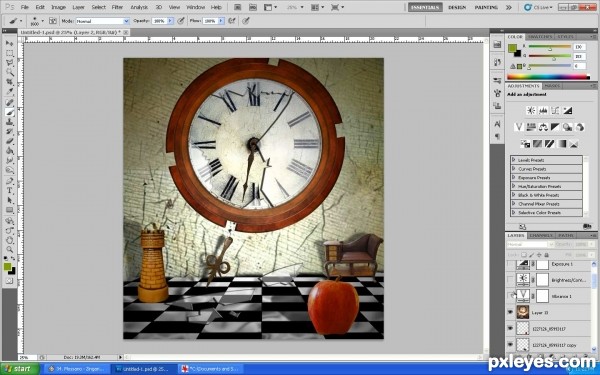600x375 pixels.
Task: Select the Brush tool in toolbox
Action: point(10,112)
